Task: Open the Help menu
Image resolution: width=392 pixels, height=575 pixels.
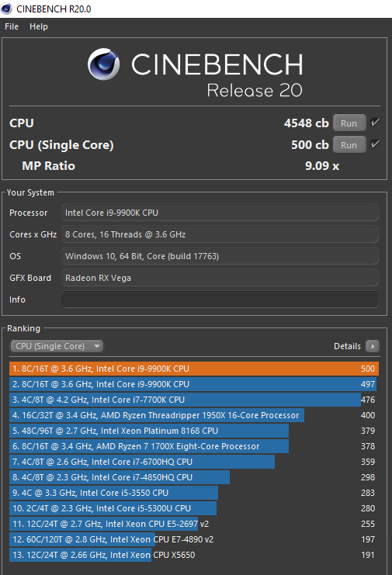Action: (x=39, y=26)
